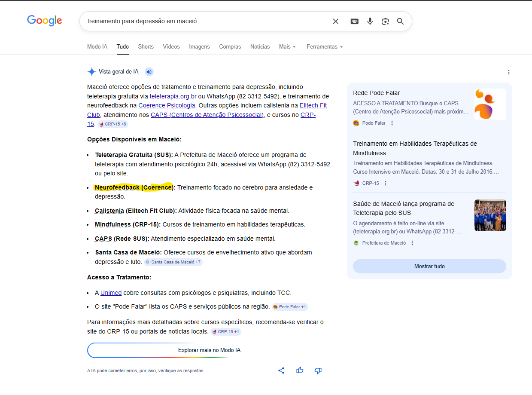This screenshot has height=395, width=532.
Task: Open the teleterapia.org.br link
Action: [173, 96]
